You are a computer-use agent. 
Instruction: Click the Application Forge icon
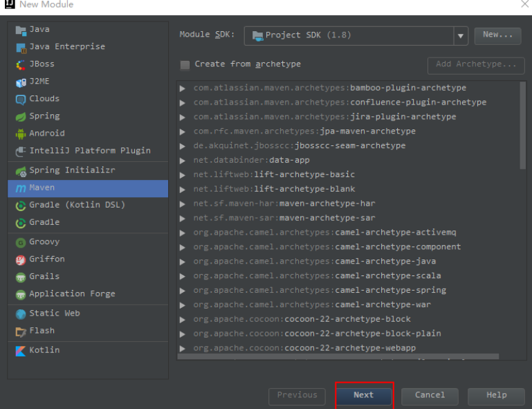click(21, 295)
